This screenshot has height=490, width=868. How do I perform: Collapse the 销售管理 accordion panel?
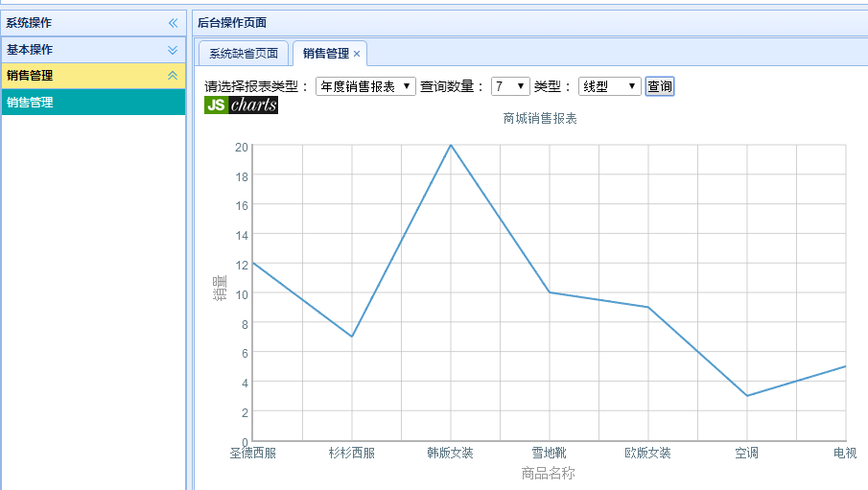(x=173, y=76)
